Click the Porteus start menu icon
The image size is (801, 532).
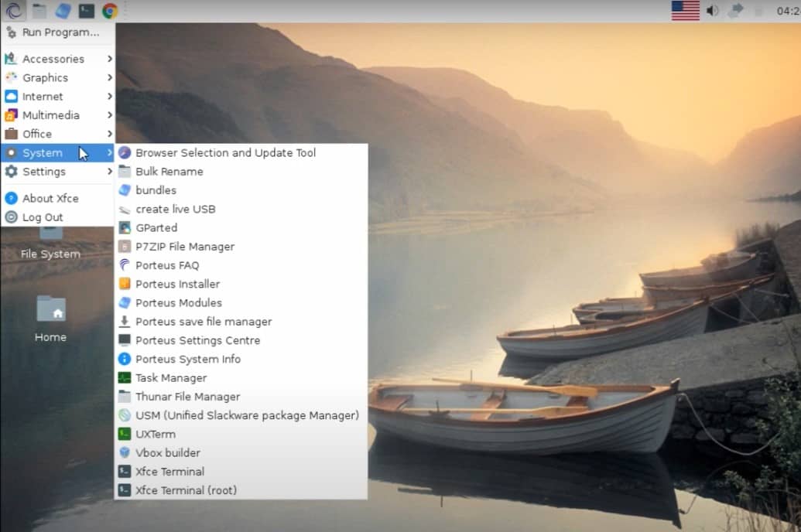pos(14,11)
